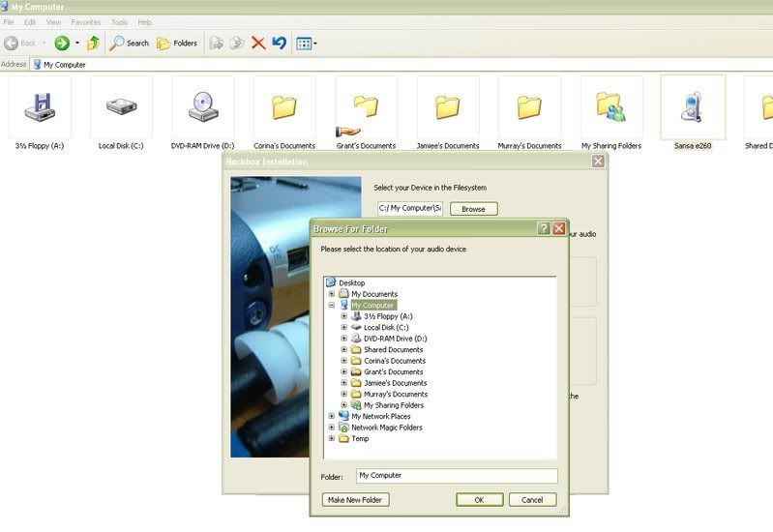The image size is (773, 532).
Task: Open the Favorites menu
Action: [84, 21]
